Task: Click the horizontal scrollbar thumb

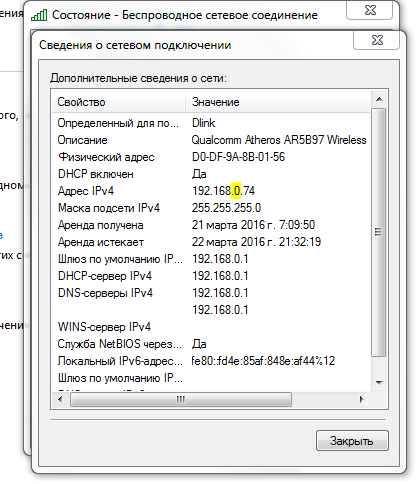Action: point(181,399)
